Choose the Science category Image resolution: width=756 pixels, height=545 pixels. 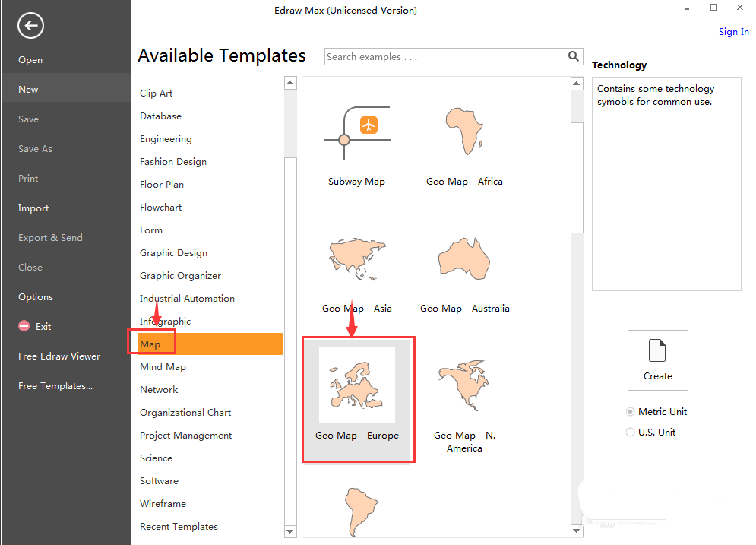(x=156, y=458)
